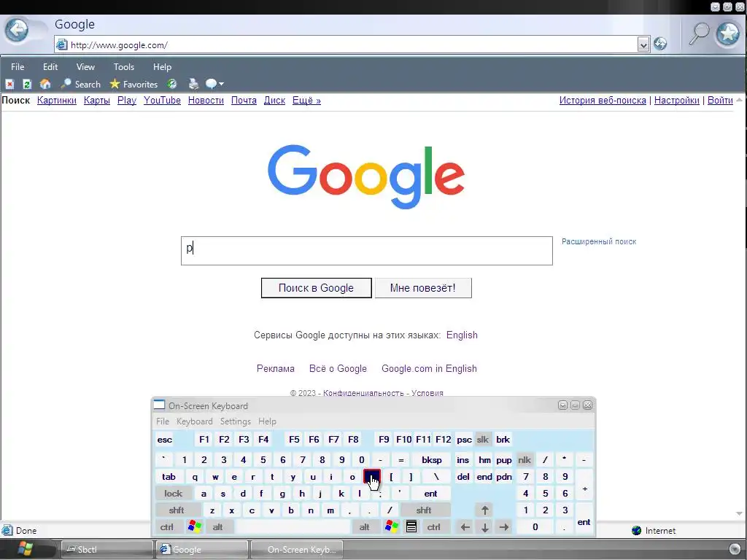Screen dimensions: 747x560
Task: Open the Windows Start button
Action: point(25,550)
